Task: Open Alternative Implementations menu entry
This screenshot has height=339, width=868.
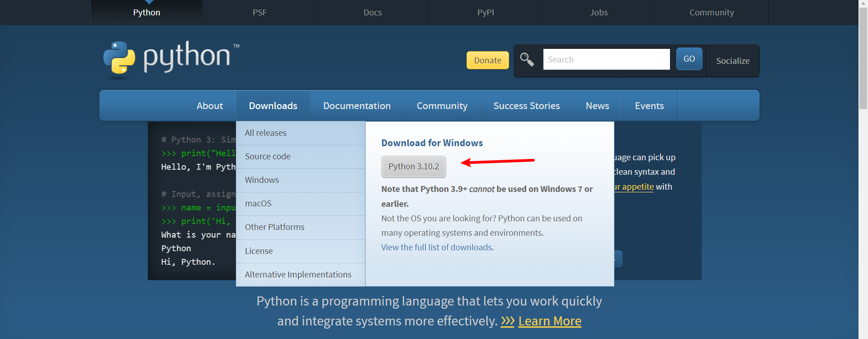Action: tap(298, 275)
